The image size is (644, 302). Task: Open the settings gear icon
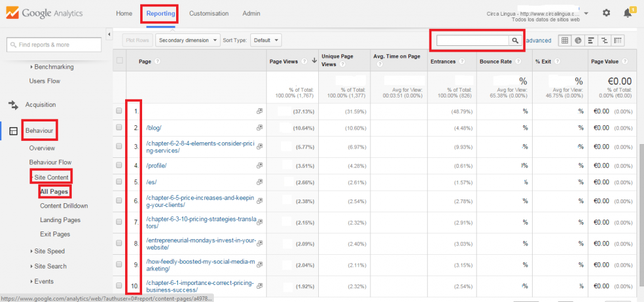tap(606, 13)
